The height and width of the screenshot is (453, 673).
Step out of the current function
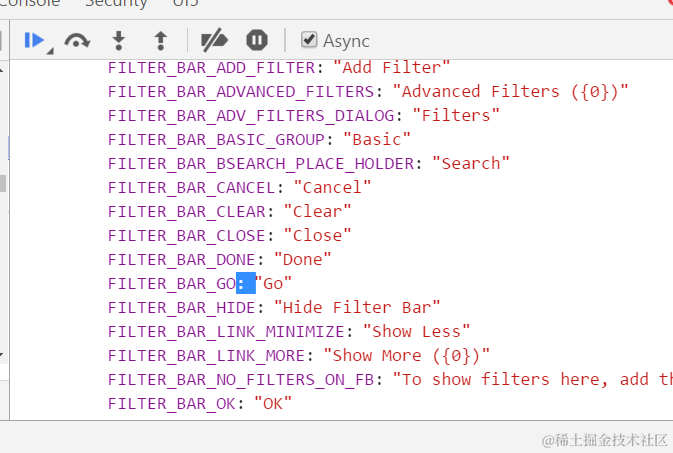(x=161, y=41)
